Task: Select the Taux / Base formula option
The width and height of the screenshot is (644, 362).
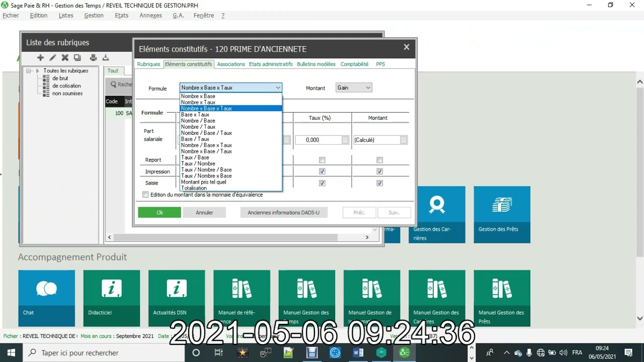Action: tap(231, 157)
